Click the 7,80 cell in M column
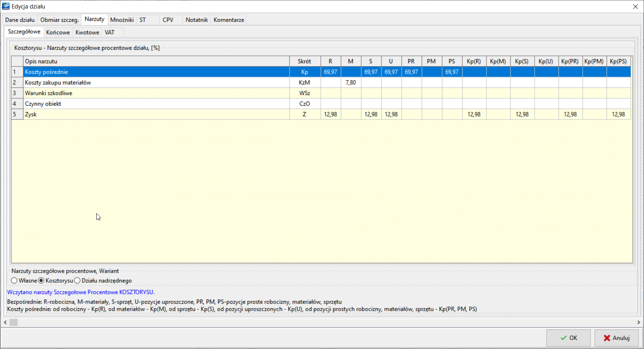The width and height of the screenshot is (644, 349). [x=351, y=83]
